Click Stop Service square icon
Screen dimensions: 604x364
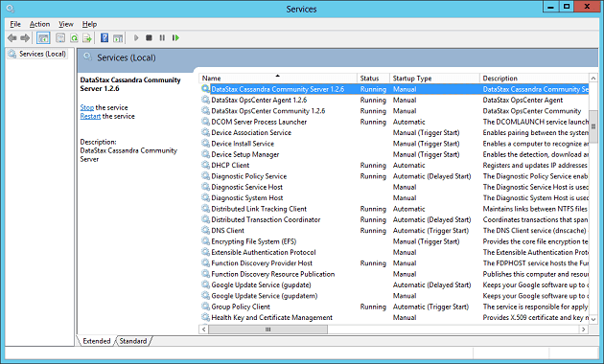pos(149,37)
